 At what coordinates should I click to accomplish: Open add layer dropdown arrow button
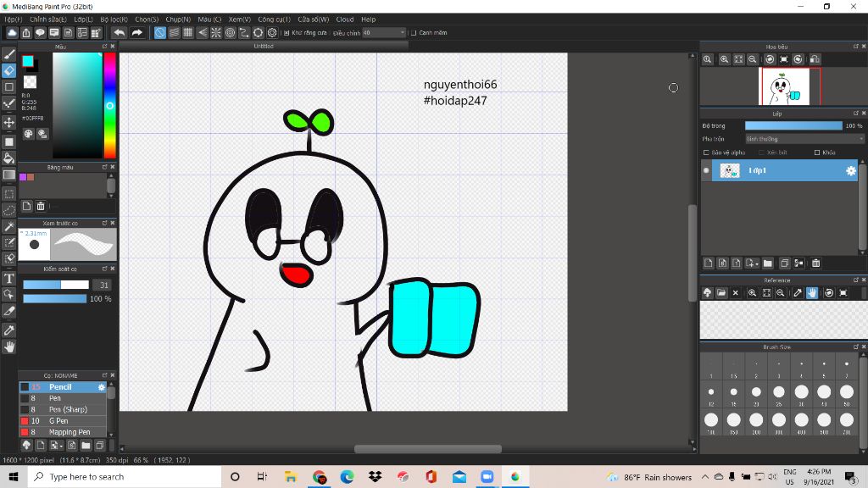pyautogui.click(x=752, y=263)
